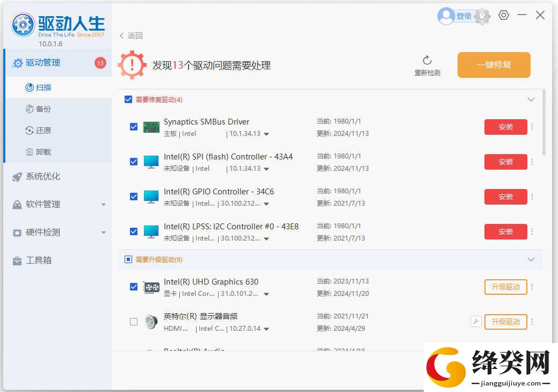The image size is (558, 392).
Task: Expand Hardware Detection dropdown arrow
Action: pyautogui.click(x=104, y=233)
